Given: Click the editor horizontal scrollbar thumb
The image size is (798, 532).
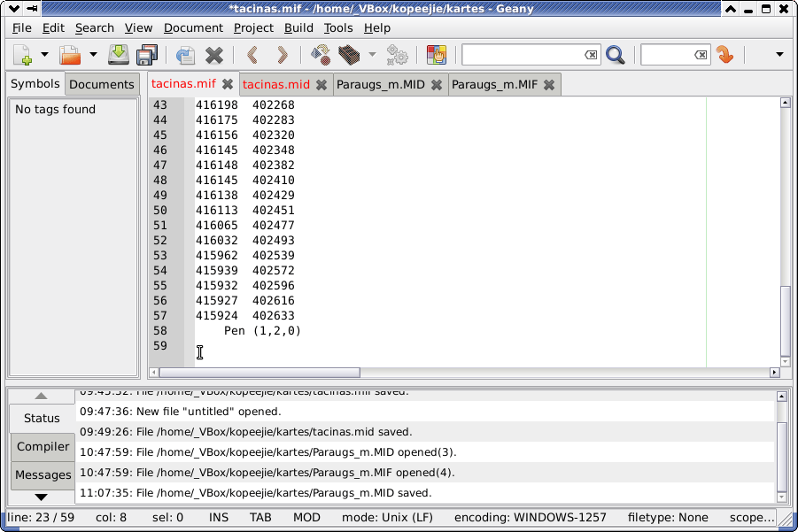Looking at the screenshot, I should click(x=260, y=373).
